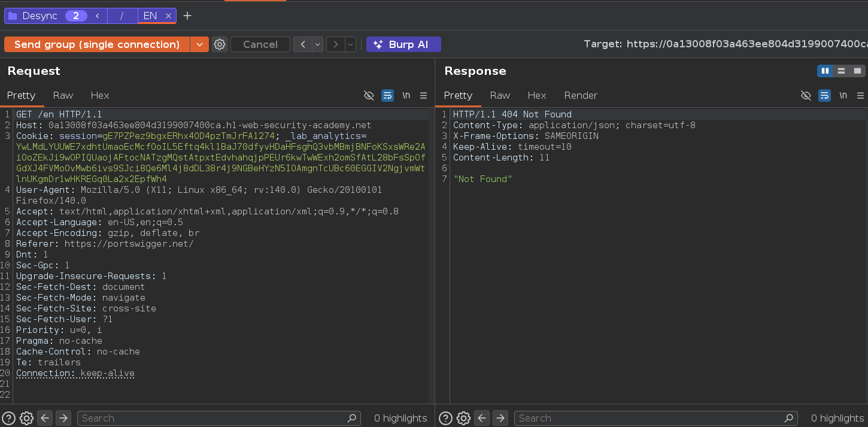868x427 pixels.
Task: Select tabbed layout icon
Action: pyautogui.click(x=857, y=71)
